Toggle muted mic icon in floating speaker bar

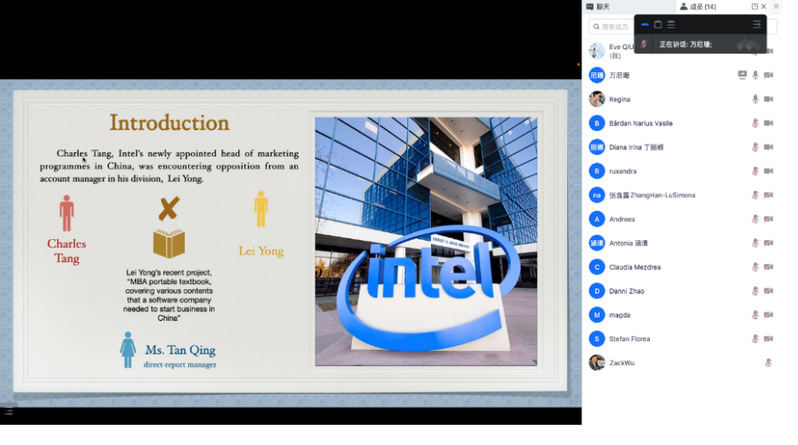645,44
